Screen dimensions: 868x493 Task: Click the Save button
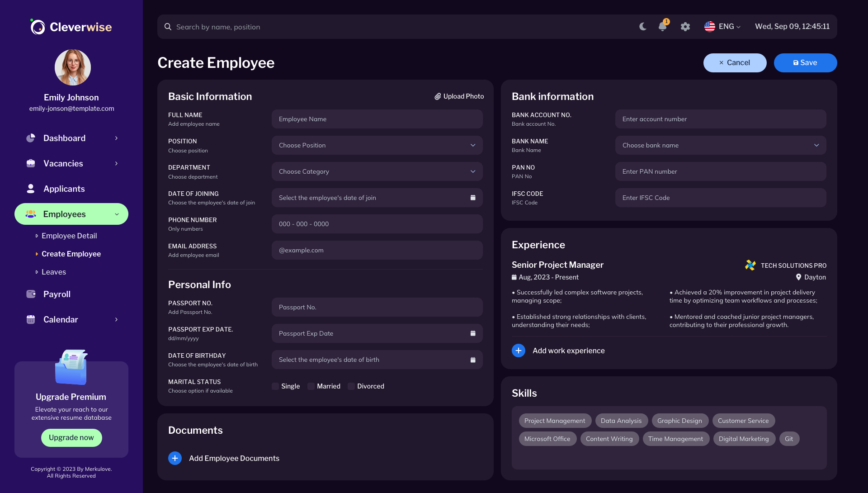point(805,62)
